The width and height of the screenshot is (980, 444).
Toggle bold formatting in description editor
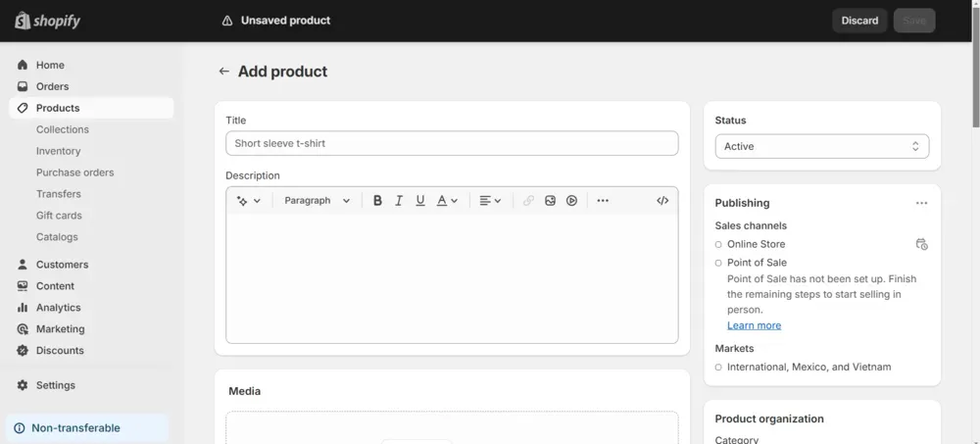[377, 201]
